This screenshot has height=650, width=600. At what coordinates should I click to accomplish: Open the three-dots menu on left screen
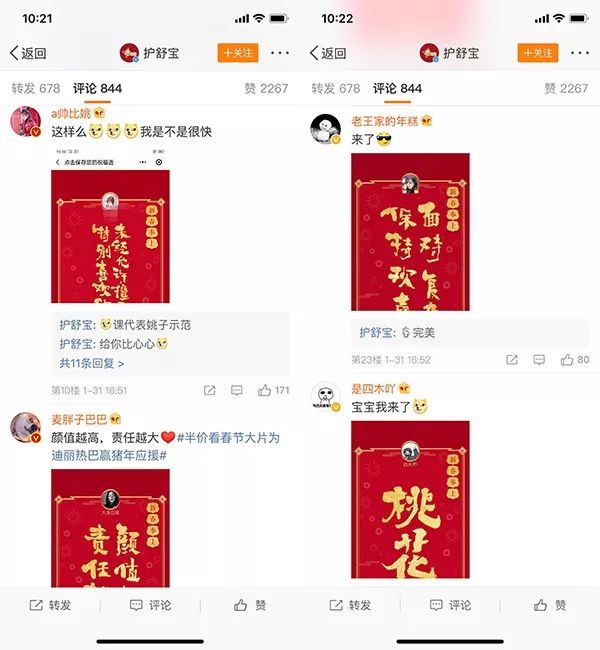pos(280,53)
